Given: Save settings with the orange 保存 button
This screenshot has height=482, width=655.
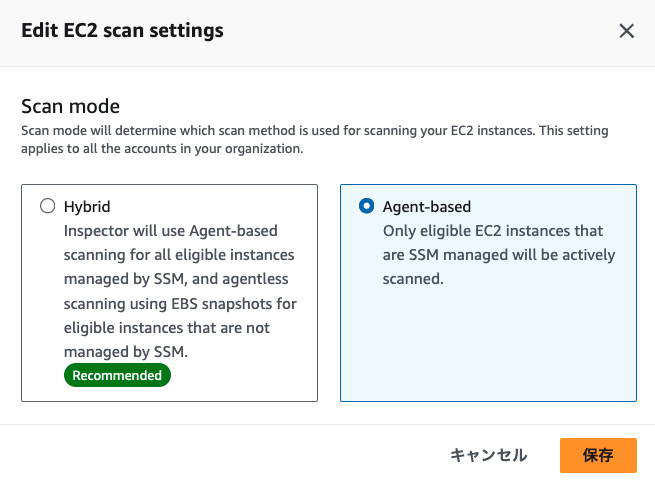Looking at the screenshot, I should pyautogui.click(x=598, y=455).
